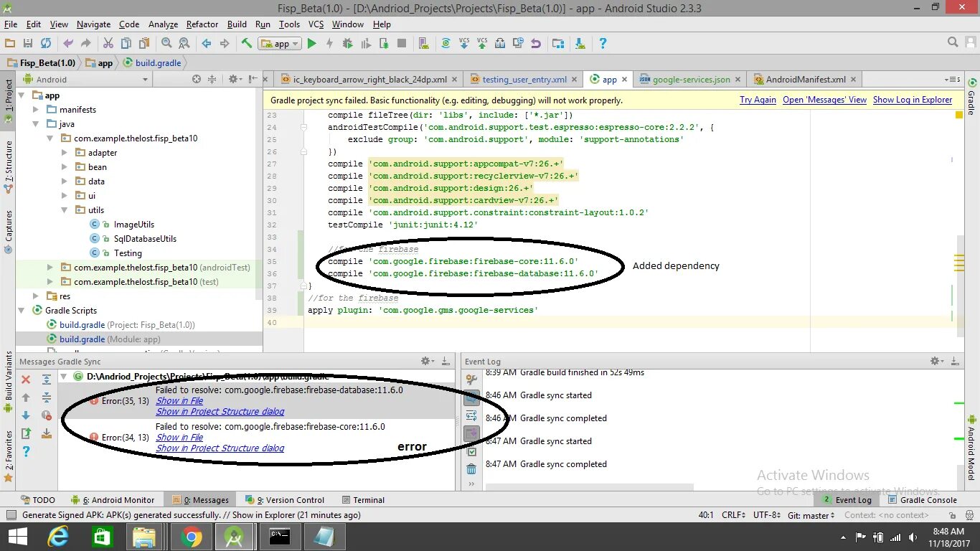Expand the res folder arrow
This screenshot has width=980, height=551.
[x=36, y=296]
